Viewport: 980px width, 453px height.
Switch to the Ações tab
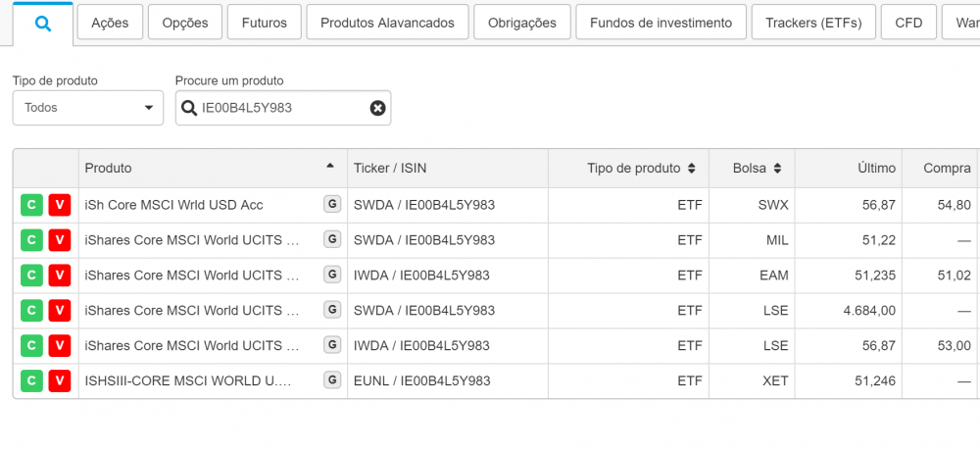coord(110,23)
